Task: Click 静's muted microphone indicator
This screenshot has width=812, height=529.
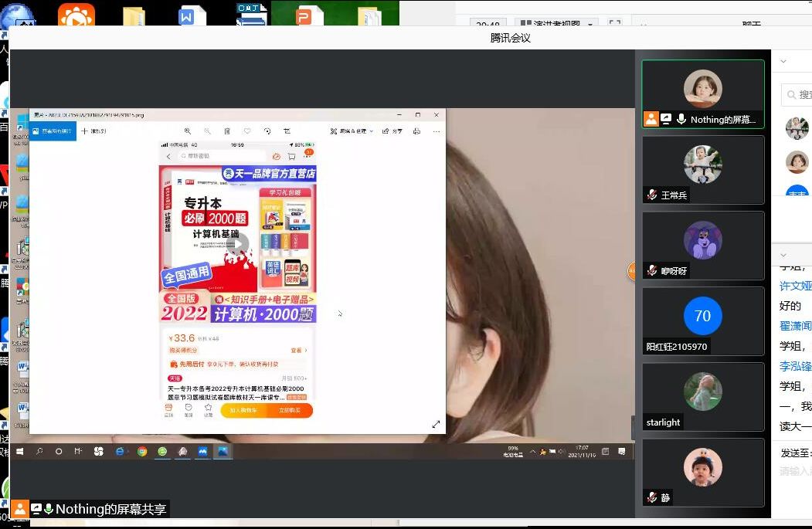Action: [x=652, y=498]
